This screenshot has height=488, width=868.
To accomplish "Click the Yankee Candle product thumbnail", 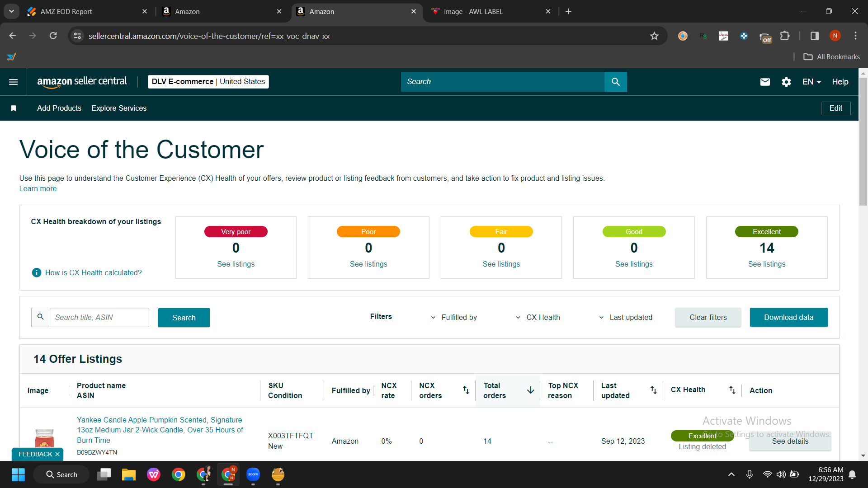I will (x=44, y=437).
